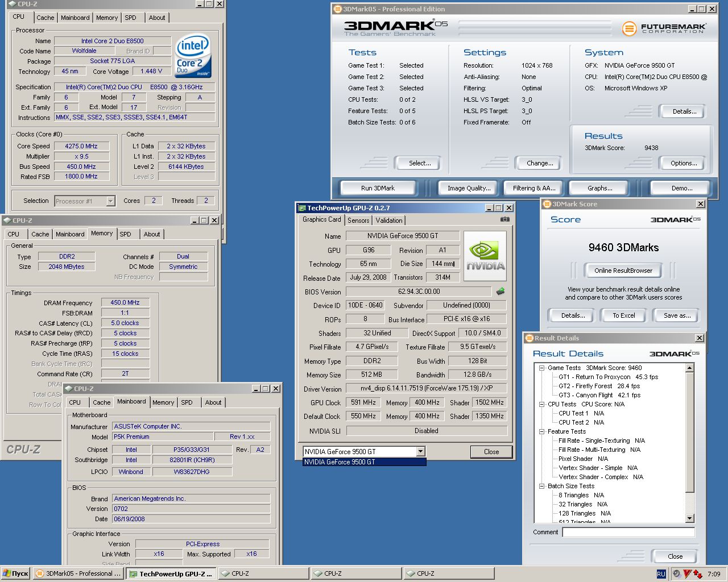Open the Online ResultBrowser
728x582 pixels.
[623, 271]
